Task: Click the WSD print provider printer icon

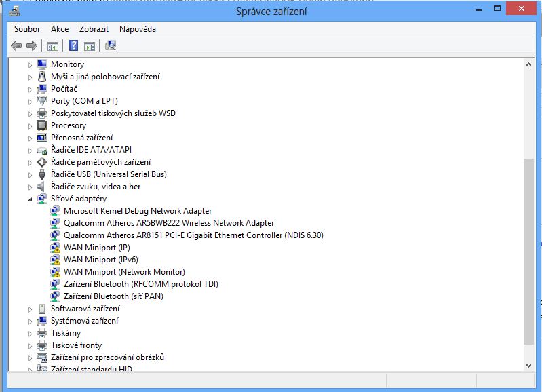Action: click(42, 113)
